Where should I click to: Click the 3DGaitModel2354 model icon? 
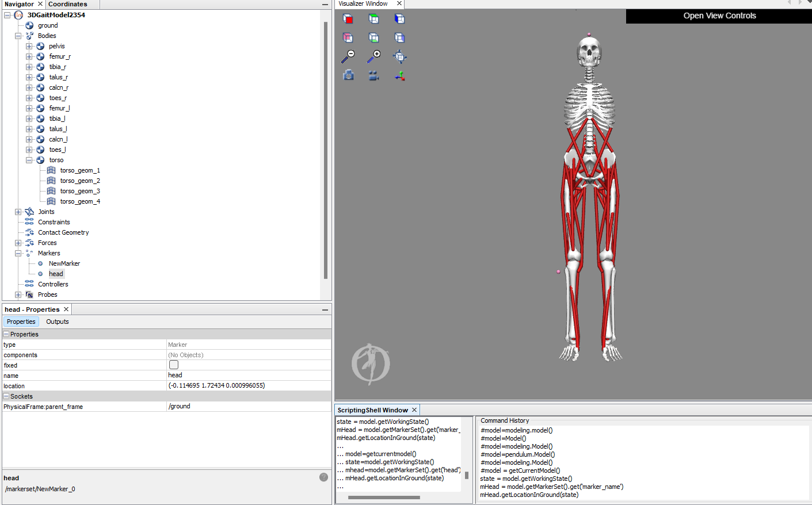(18, 15)
